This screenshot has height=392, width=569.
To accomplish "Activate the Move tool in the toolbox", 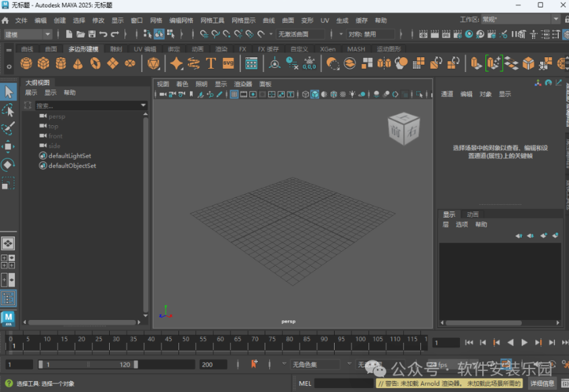I will coord(8,147).
